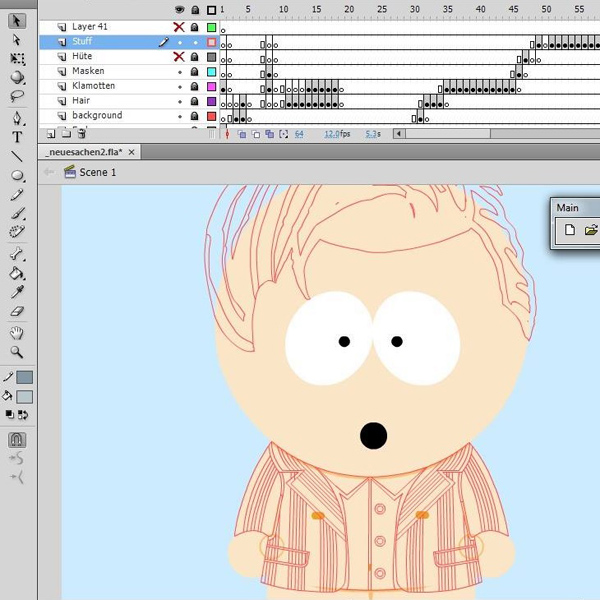This screenshot has height=600, width=600.
Task: Show the hidden Layer 41
Action: point(179,27)
